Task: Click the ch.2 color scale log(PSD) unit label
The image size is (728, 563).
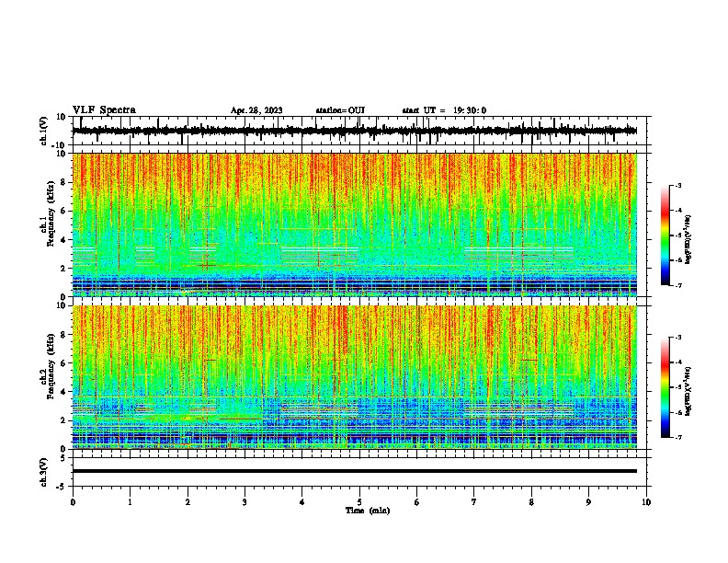Action: coord(688,391)
